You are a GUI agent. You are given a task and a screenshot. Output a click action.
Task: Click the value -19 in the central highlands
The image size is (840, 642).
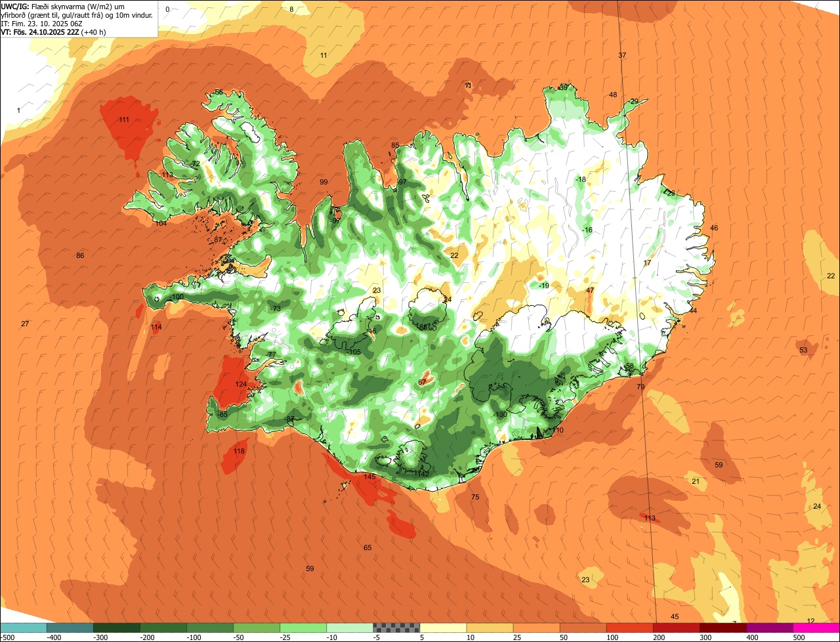(x=543, y=285)
